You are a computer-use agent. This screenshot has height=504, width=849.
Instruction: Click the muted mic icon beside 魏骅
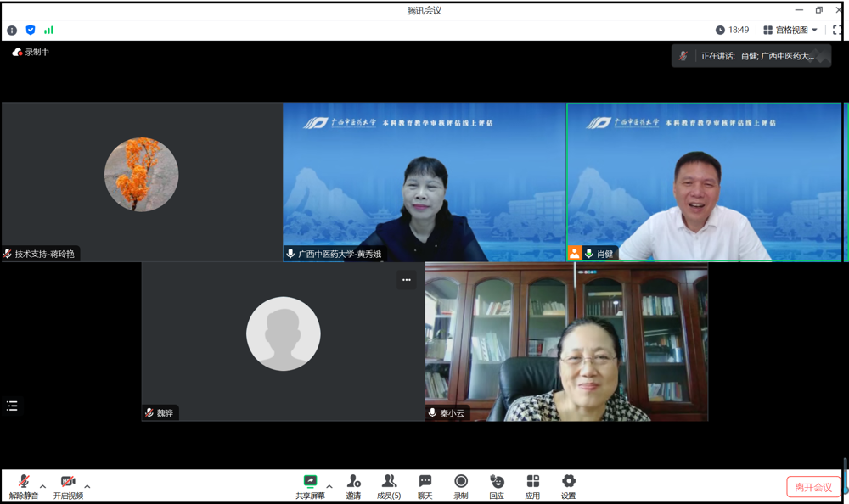[x=149, y=412]
